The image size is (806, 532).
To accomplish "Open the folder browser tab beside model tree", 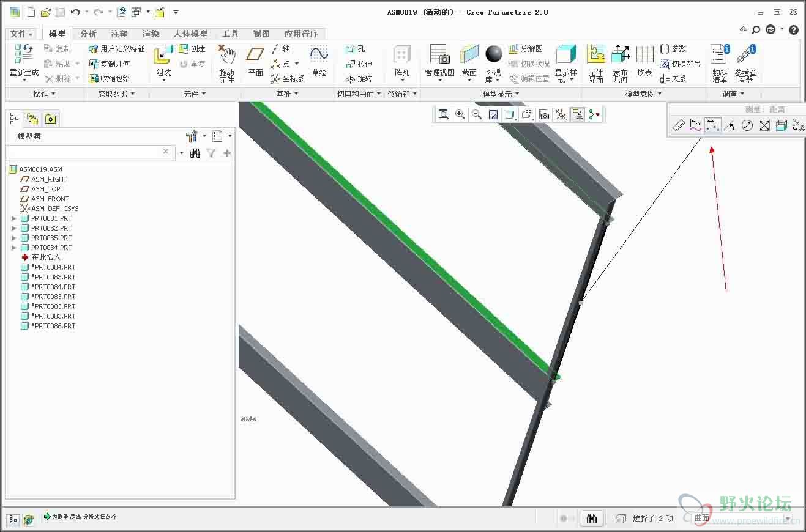I will (x=32, y=119).
